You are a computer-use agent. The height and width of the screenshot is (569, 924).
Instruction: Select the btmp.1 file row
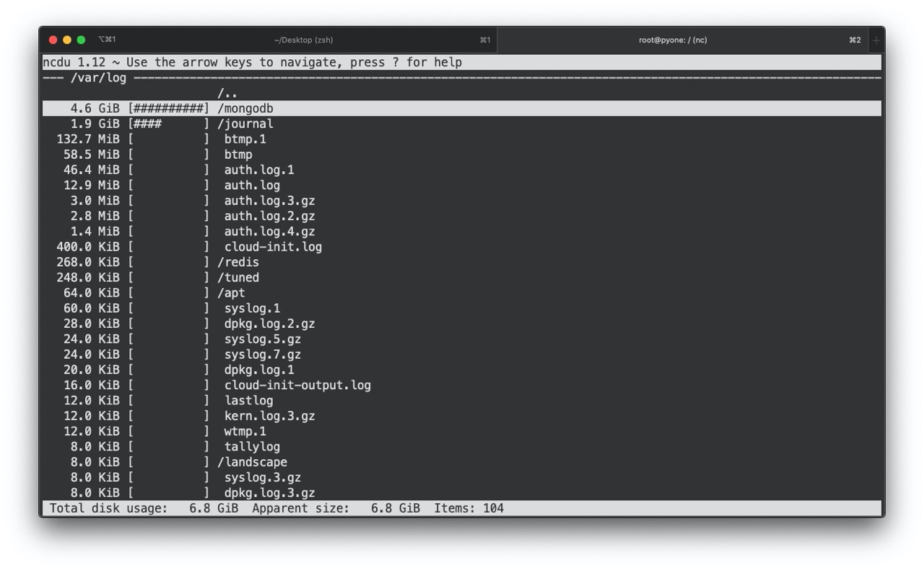(245, 139)
